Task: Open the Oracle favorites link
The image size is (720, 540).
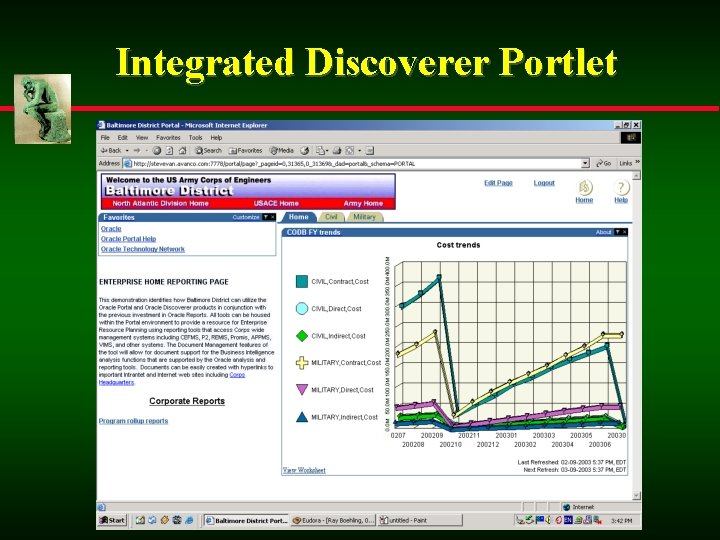Action: [x=111, y=229]
